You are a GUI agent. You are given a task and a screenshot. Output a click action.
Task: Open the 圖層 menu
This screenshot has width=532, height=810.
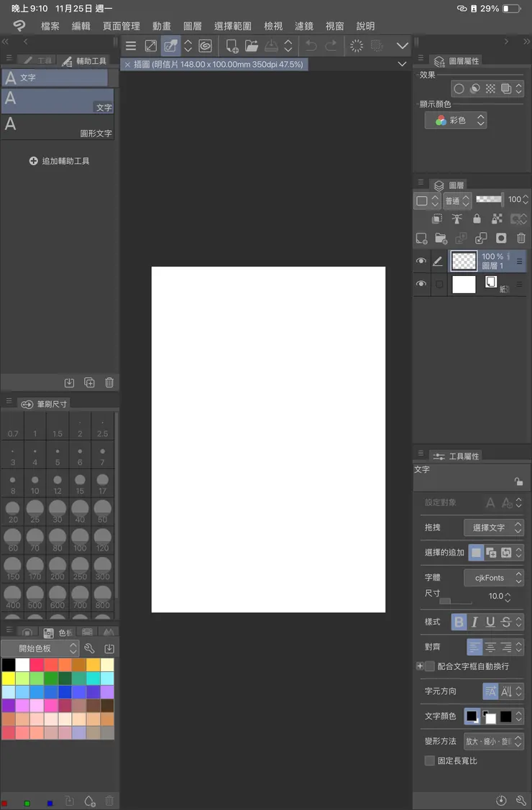193,26
